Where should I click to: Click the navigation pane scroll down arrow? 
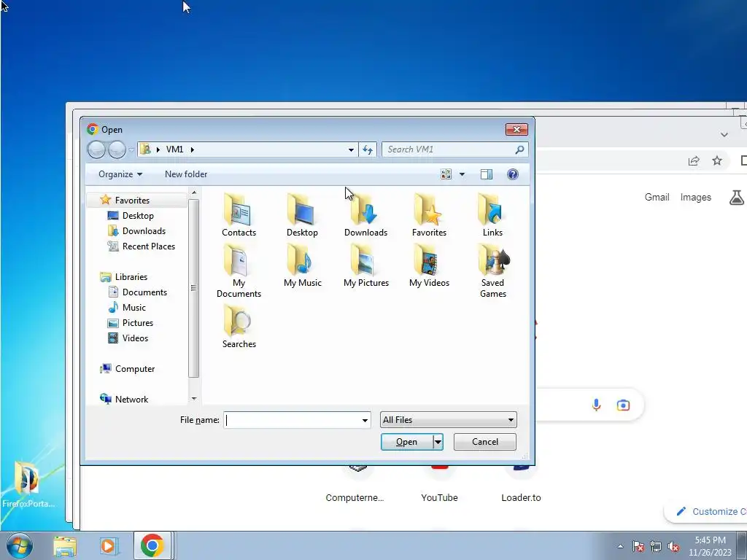[x=194, y=399]
